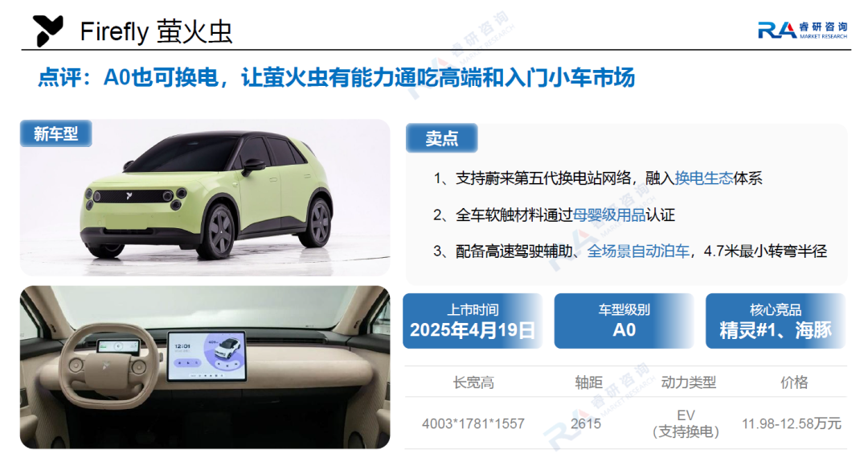Viewport: 868px width, 470px height.
Task: Click the Firefly 萤火虫 slide title
Action: (x=156, y=31)
